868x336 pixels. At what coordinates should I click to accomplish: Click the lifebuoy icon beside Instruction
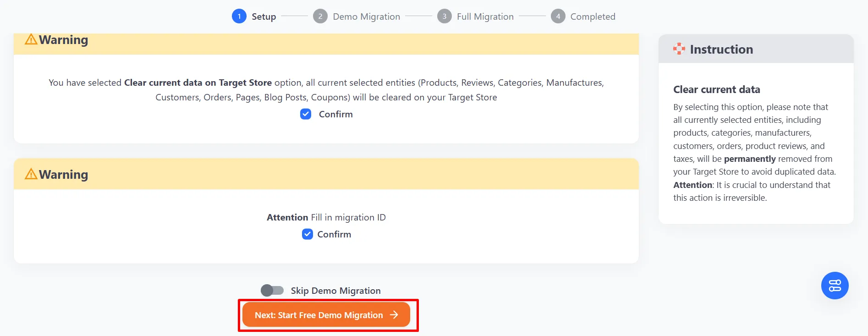pos(679,49)
